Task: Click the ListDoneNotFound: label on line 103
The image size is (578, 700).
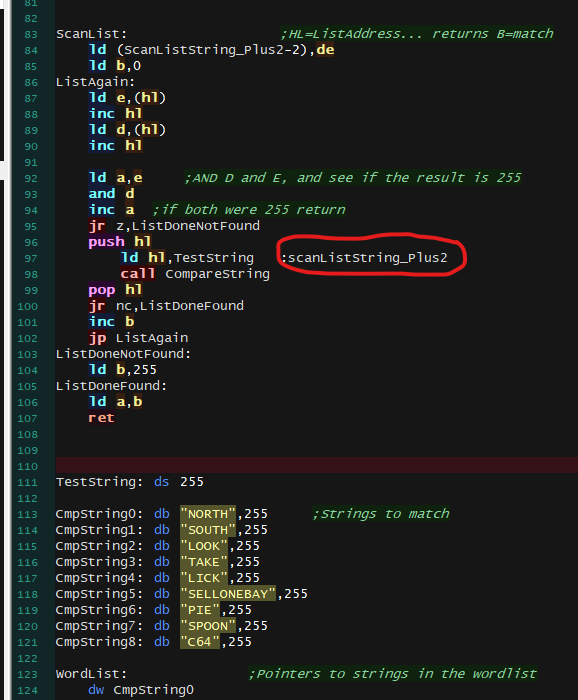Action: pyautogui.click(x=124, y=354)
